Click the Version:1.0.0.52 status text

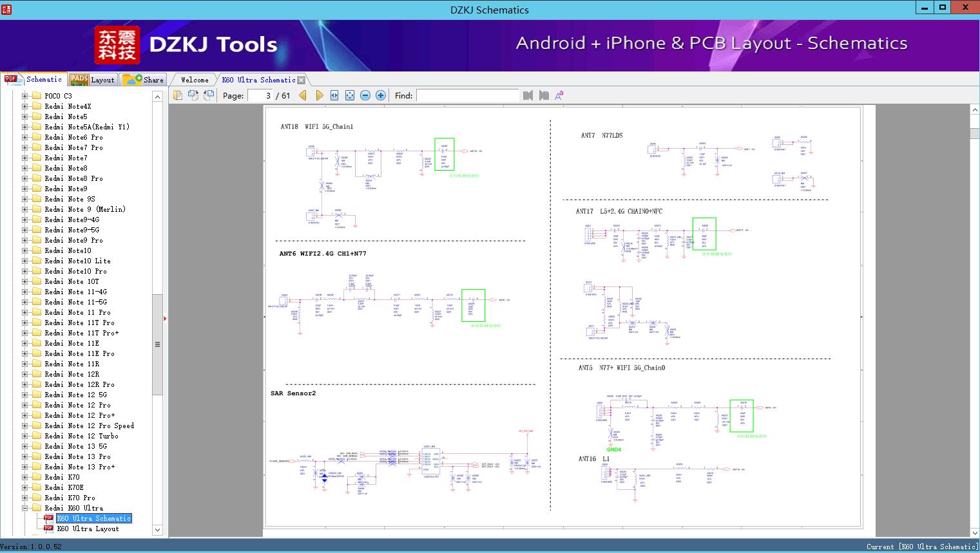tap(31, 547)
